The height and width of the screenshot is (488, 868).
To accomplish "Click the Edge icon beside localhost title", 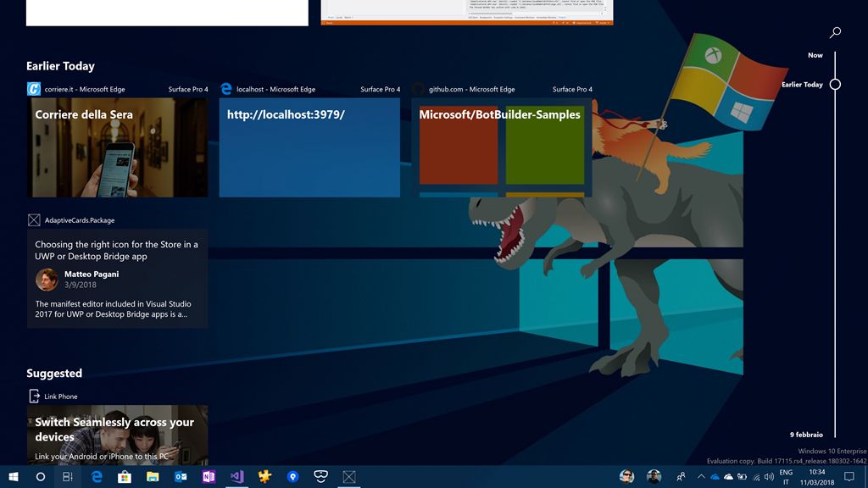I will pos(225,88).
